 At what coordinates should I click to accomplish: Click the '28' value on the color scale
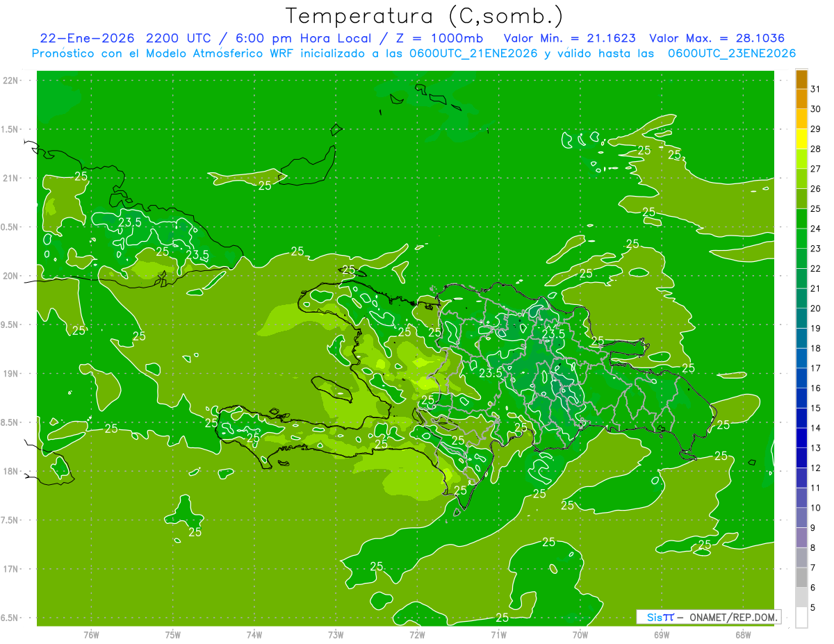click(816, 149)
